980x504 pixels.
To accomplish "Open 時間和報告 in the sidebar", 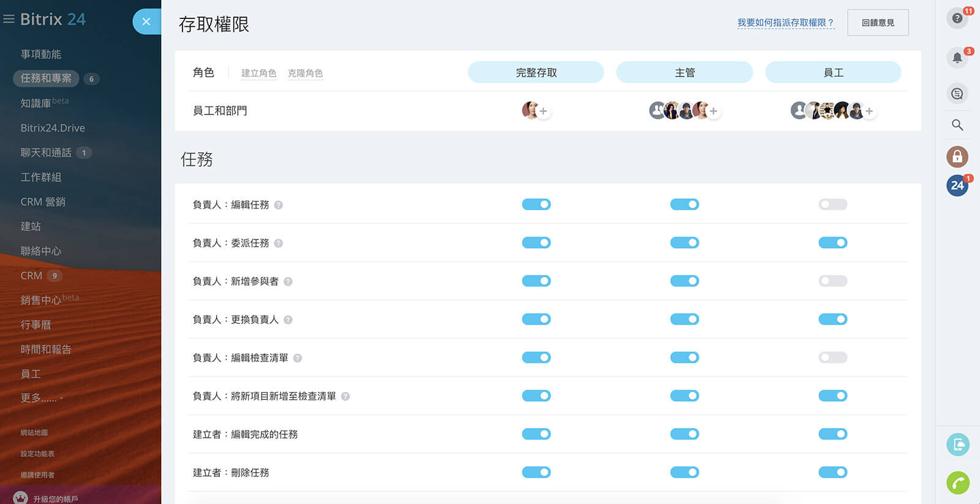I will (46, 349).
